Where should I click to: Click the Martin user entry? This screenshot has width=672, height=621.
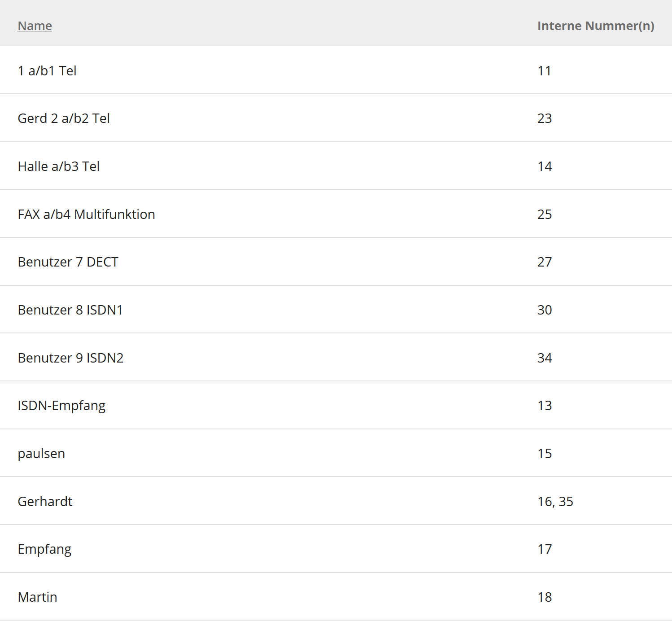[x=38, y=597]
